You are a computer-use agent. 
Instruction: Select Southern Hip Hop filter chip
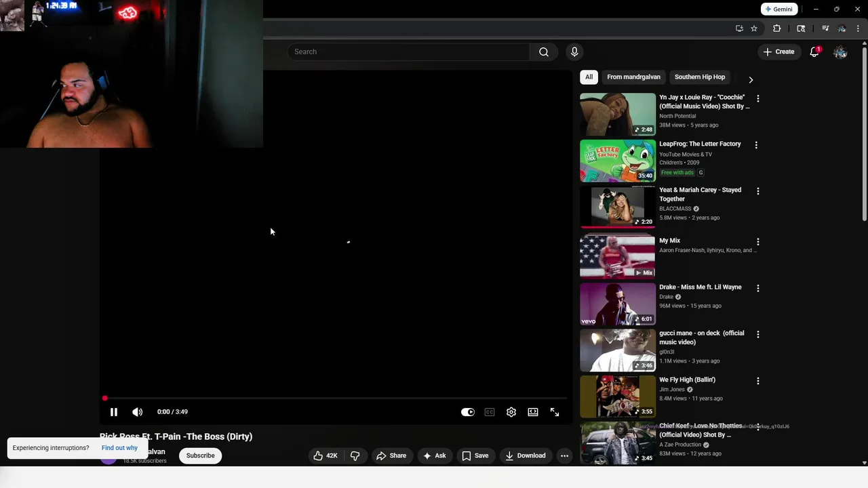coord(700,77)
